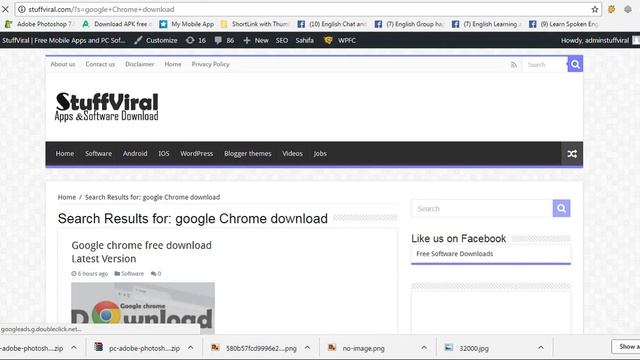Select Videos in the main navigation
The width and height of the screenshot is (640, 360).
[x=292, y=153]
